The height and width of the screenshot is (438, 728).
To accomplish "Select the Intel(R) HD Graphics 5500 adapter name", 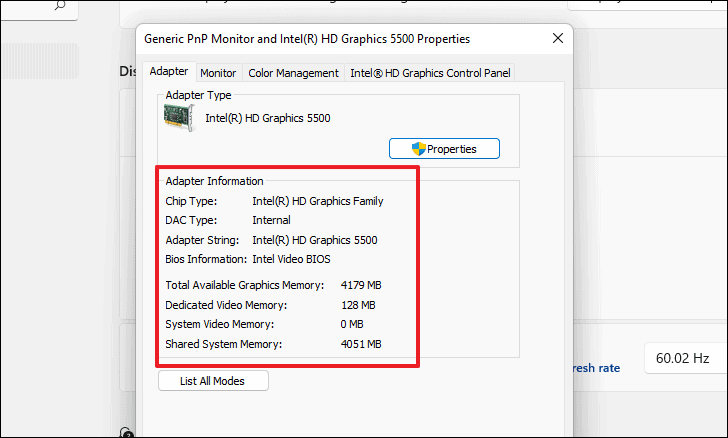I will pos(268,118).
